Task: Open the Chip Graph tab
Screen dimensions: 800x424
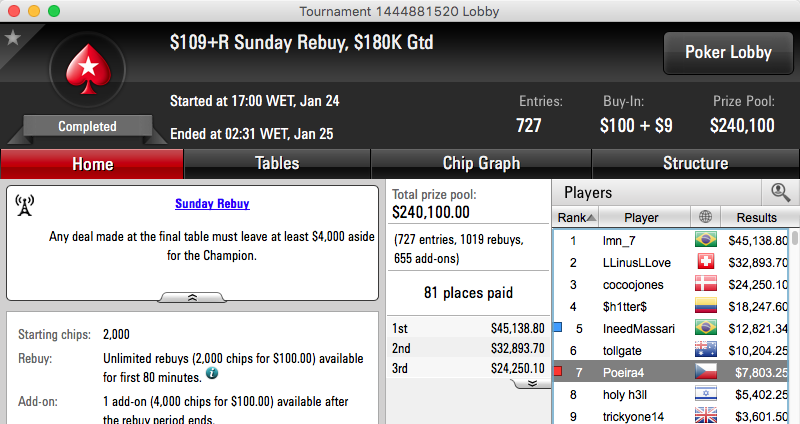Action: point(481,163)
